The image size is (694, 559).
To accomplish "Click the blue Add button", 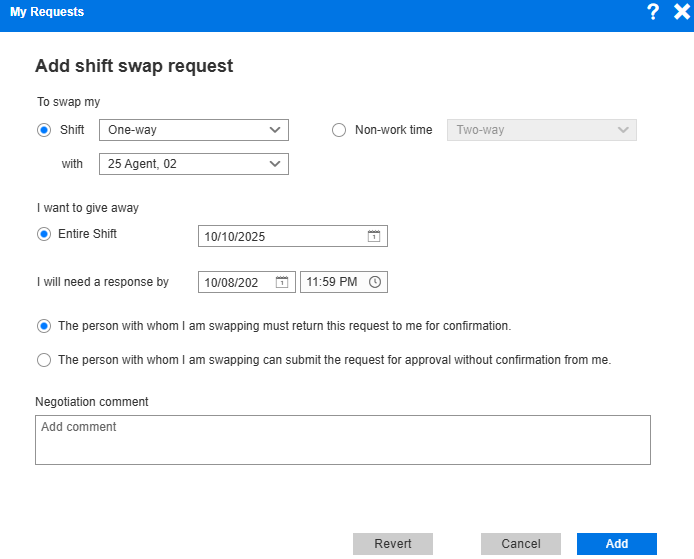I will [617, 544].
